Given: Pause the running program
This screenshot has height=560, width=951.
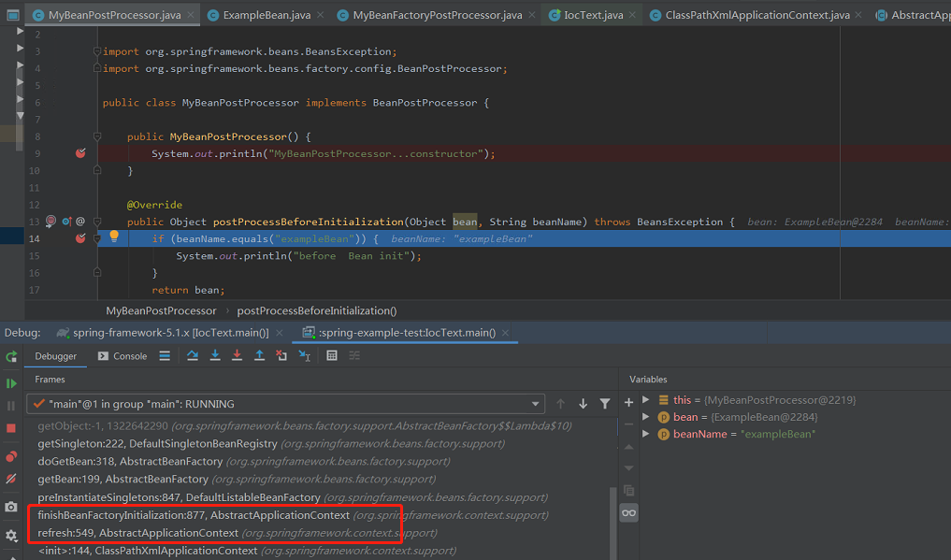Looking at the screenshot, I should pyautogui.click(x=11, y=406).
